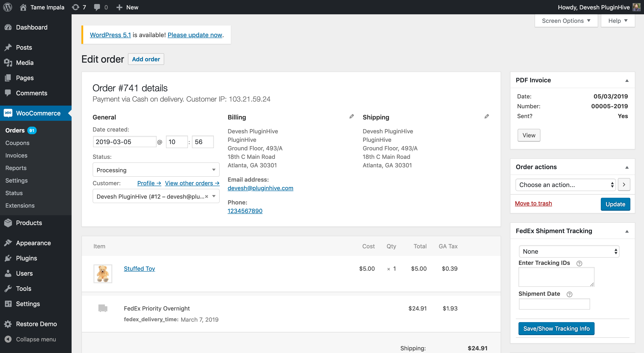The image size is (644, 353).
Task: Open Reports submenu item
Action: coord(16,168)
